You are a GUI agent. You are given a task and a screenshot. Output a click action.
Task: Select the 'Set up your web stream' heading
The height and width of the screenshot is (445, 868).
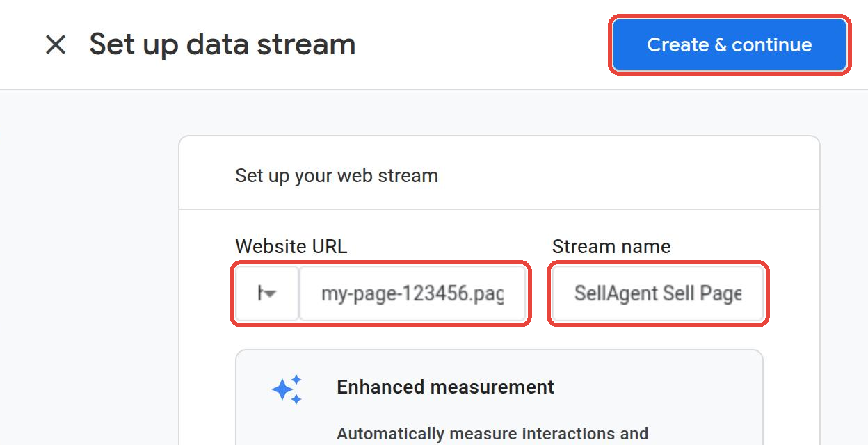[x=337, y=175]
